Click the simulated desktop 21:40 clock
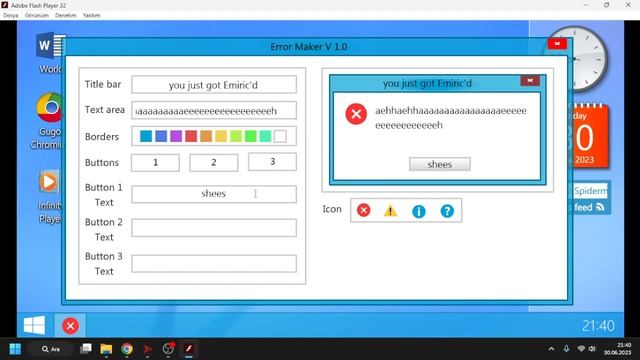The image size is (640, 360). 598,325
